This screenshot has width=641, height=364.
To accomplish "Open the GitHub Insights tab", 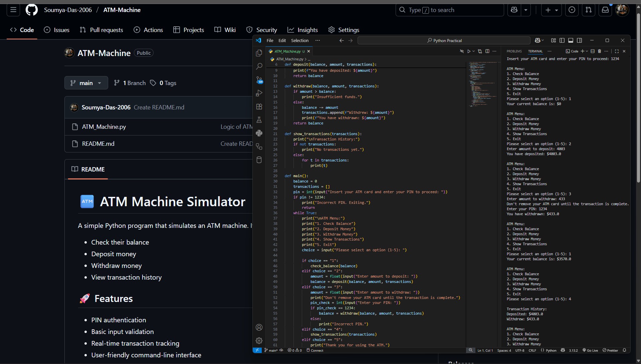I will (302, 30).
